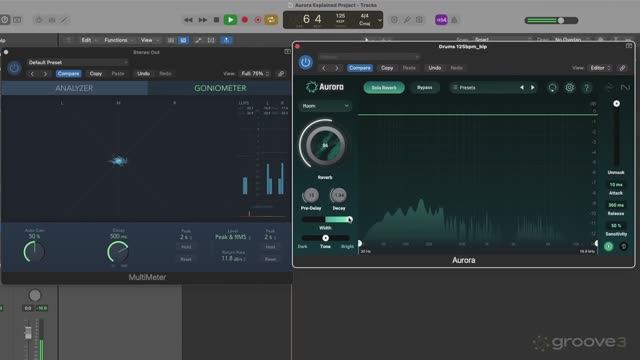Open the tracks area Functions menu
This screenshot has width=640, height=360.
coord(116,40)
